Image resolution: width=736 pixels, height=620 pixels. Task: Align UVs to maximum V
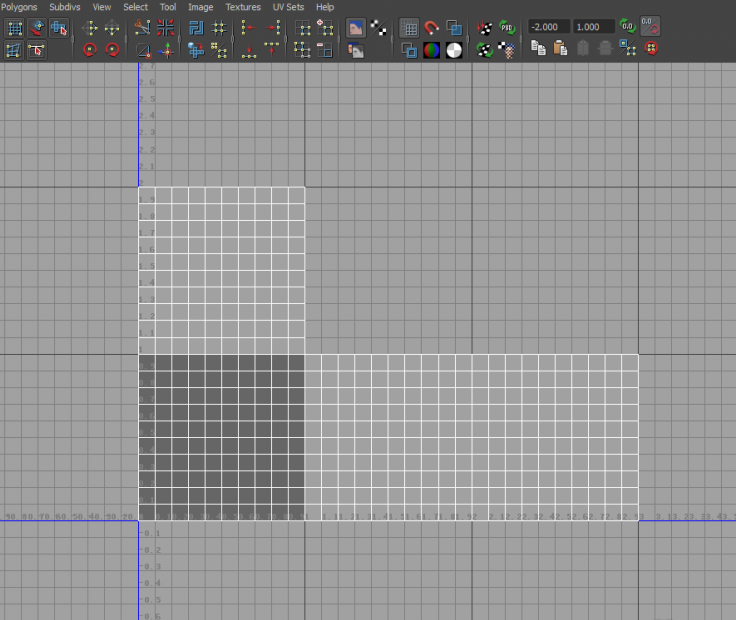(272, 49)
